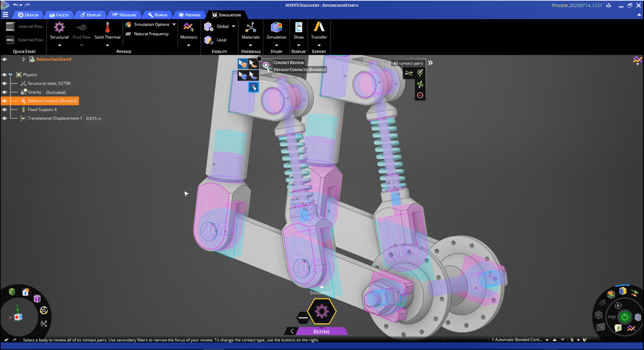Click the home view icon
Screen dimensions: 644x350
[25, 292]
